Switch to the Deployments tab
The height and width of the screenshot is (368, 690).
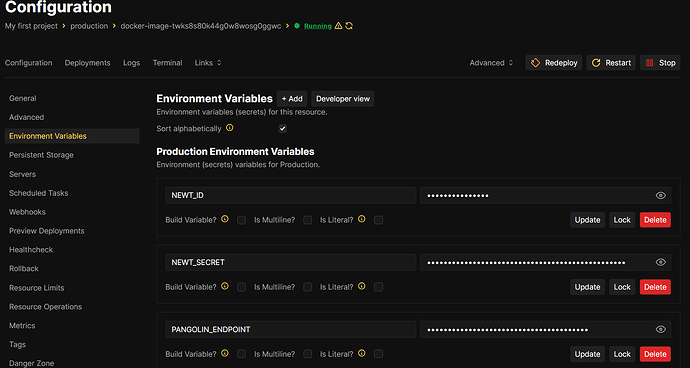(88, 63)
